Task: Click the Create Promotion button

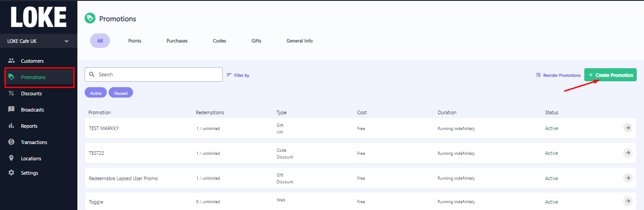Action: [x=611, y=75]
